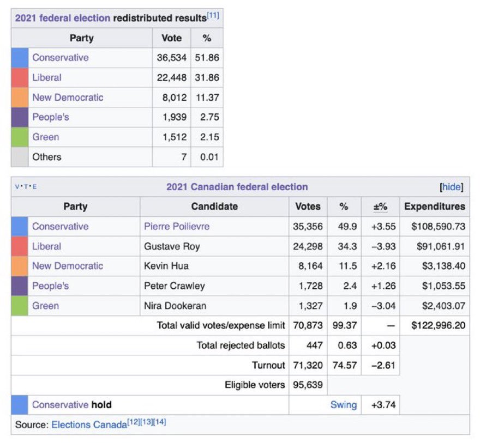
Task: Click the green color cell beside Nira Dookeran's party
Action: click(x=20, y=306)
